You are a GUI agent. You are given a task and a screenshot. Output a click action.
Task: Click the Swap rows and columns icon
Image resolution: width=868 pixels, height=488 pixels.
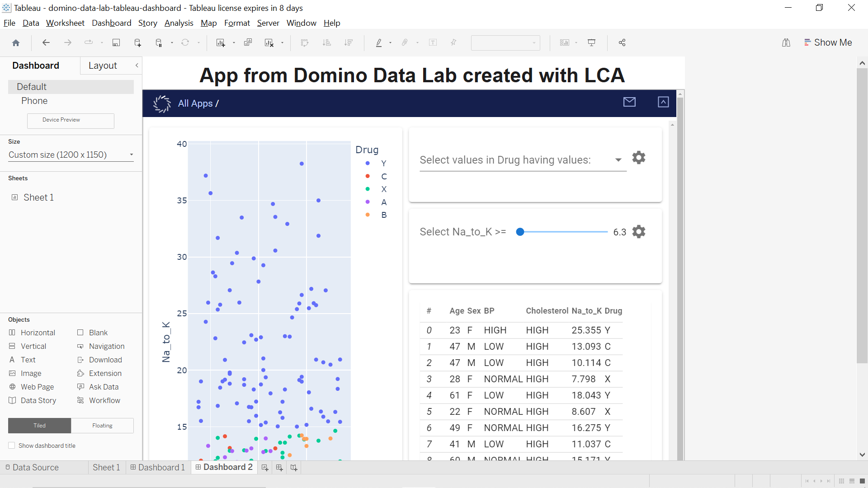305,42
